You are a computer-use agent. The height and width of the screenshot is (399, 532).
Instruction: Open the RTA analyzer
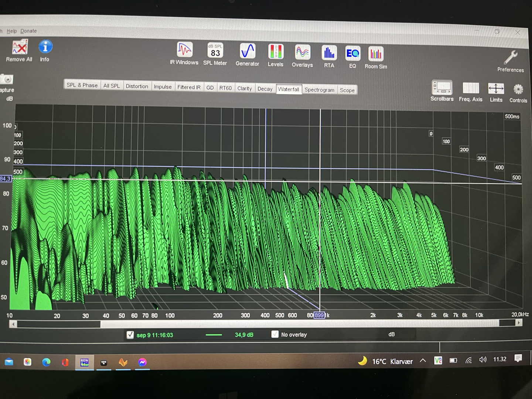tap(329, 54)
